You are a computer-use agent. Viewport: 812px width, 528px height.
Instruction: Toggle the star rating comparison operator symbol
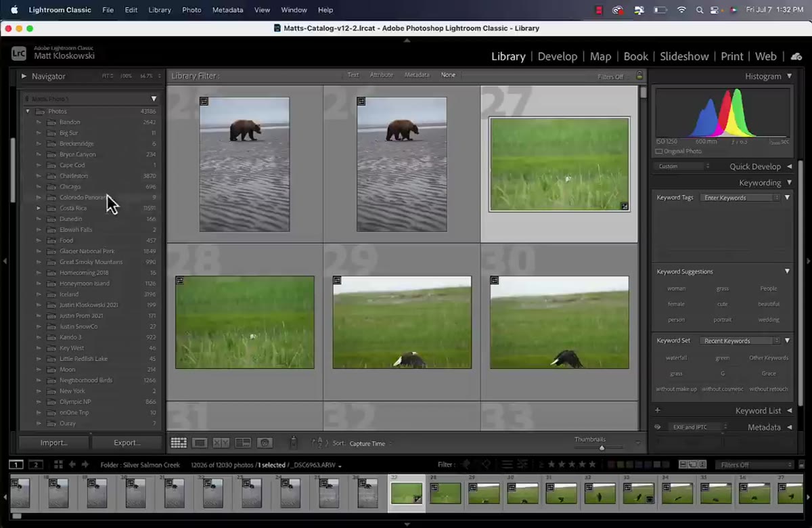point(541,464)
